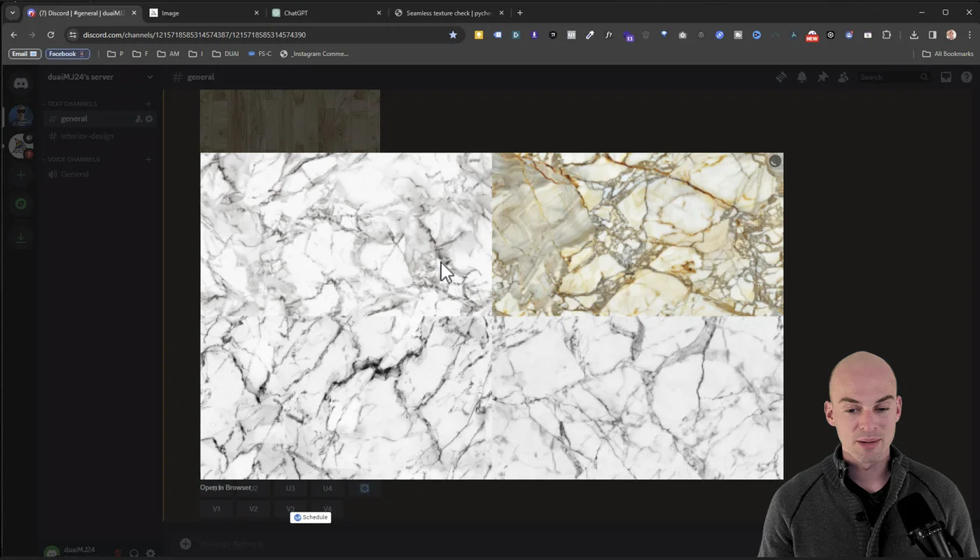The image size is (980, 560).
Task: Open notification settings bell
Action: (x=801, y=77)
